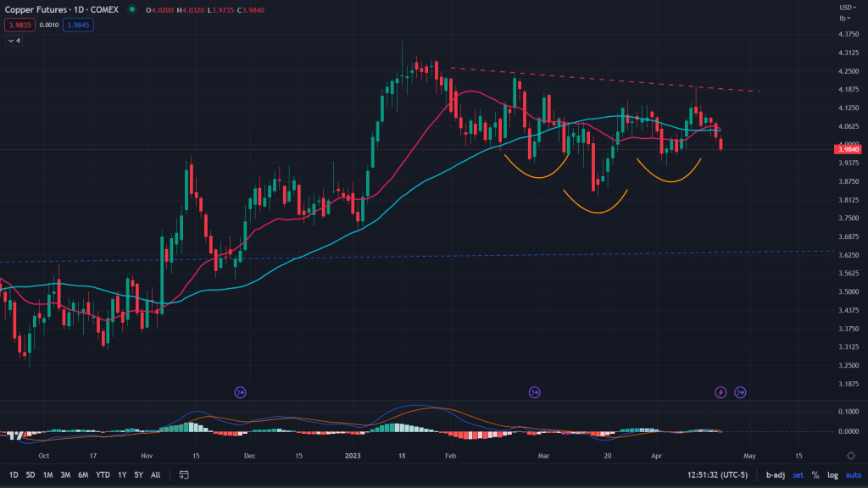Image resolution: width=868 pixels, height=488 pixels.
Task: Click the current price label 3.9840 on axis
Action: pos(849,149)
